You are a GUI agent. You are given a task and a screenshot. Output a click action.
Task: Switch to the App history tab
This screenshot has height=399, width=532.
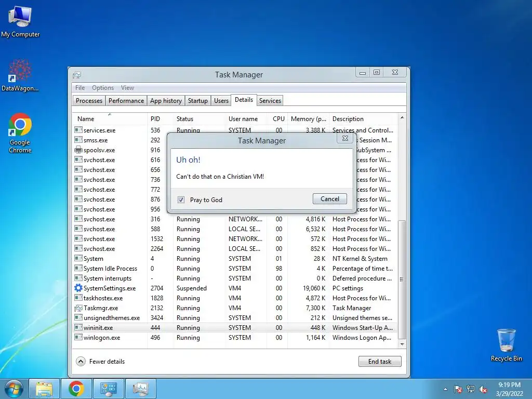[166, 100]
